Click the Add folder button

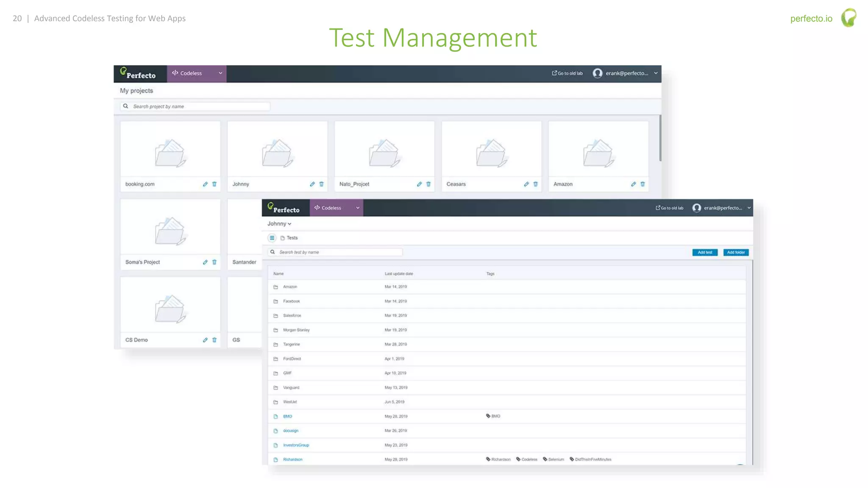tap(736, 252)
